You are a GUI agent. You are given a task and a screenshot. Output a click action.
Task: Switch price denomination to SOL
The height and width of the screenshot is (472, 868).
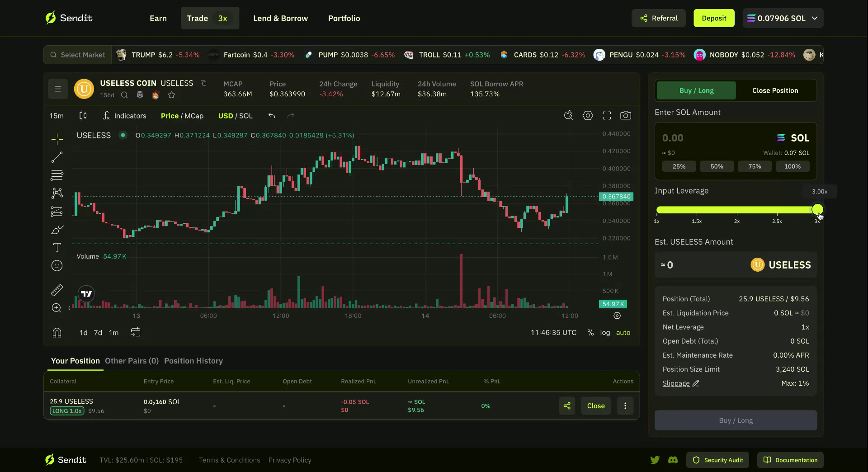[x=246, y=116]
